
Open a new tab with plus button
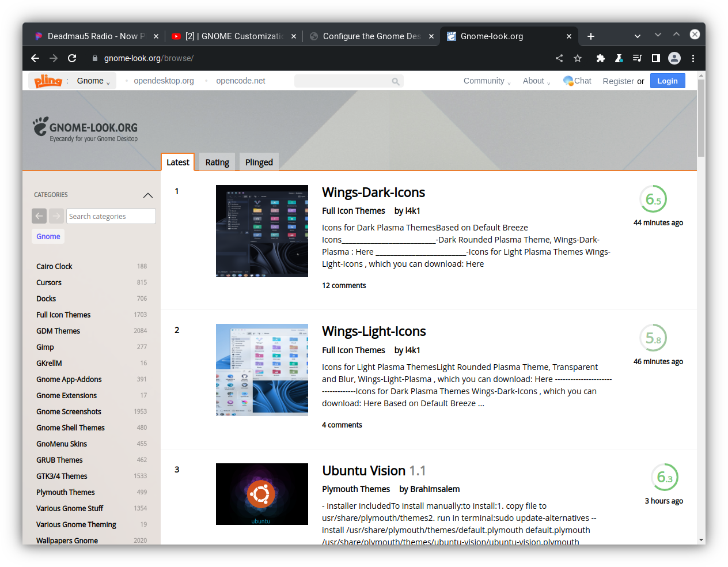591,36
